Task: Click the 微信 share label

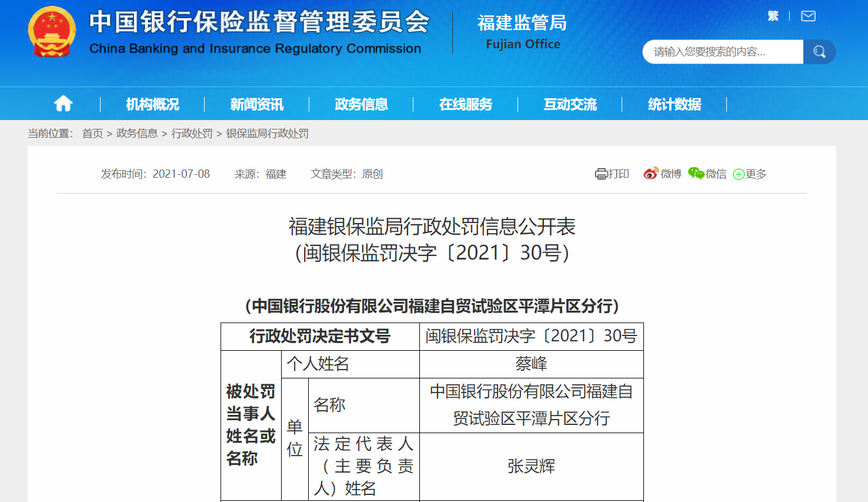Action: (x=716, y=174)
